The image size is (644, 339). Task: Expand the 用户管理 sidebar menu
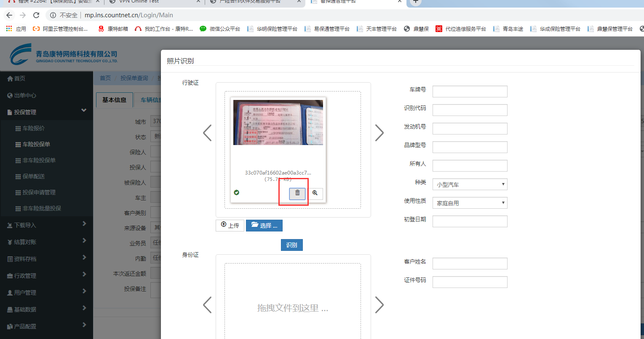(x=46, y=293)
